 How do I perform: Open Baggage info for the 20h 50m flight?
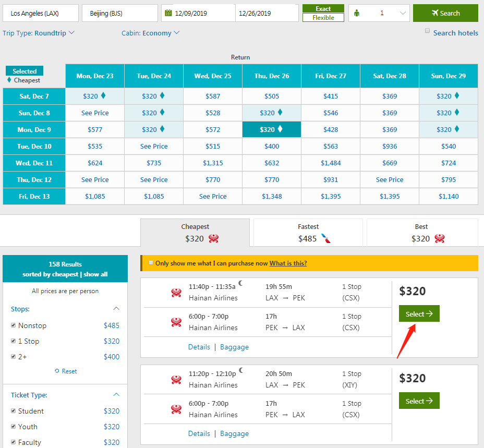click(234, 433)
